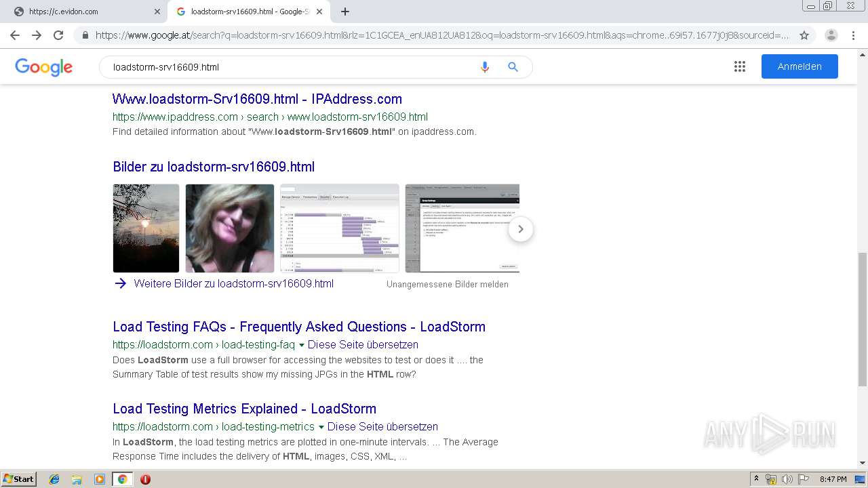The height and width of the screenshot is (488, 868).
Task: Open Windows Explorer folder from taskbar
Action: point(77,479)
